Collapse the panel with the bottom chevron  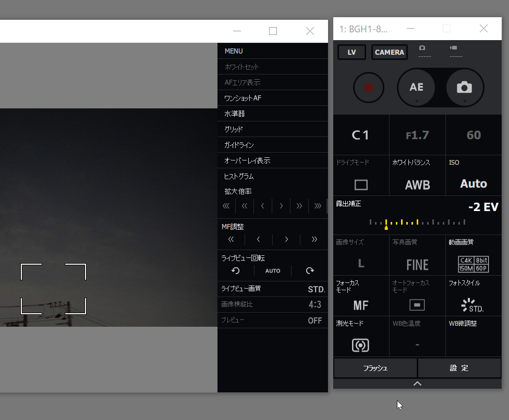pyautogui.click(x=417, y=384)
